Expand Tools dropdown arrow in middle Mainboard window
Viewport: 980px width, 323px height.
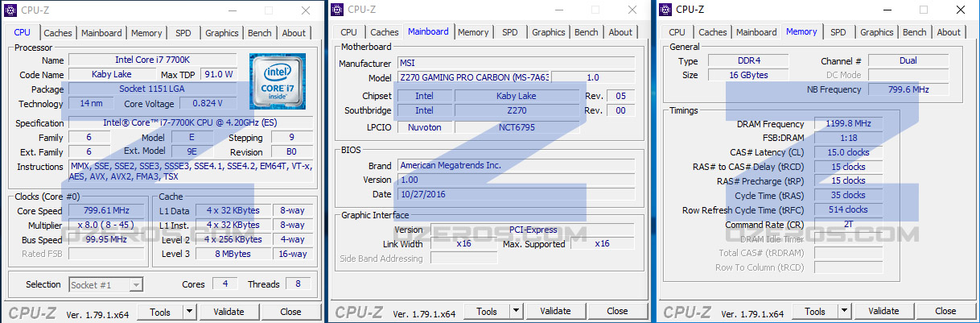coord(517,311)
